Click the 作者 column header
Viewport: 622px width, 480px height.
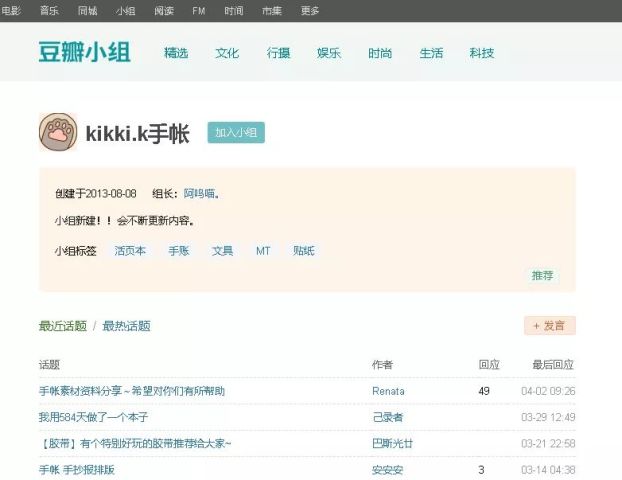tap(382, 365)
